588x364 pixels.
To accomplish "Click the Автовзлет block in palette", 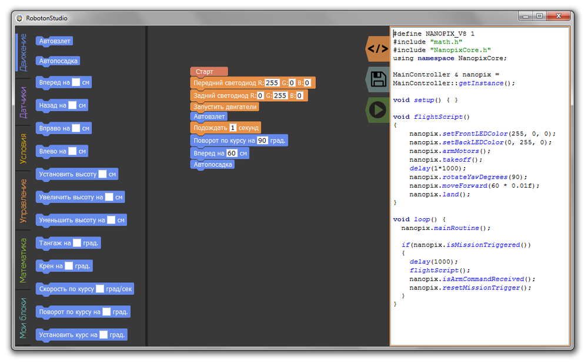I will (x=54, y=41).
